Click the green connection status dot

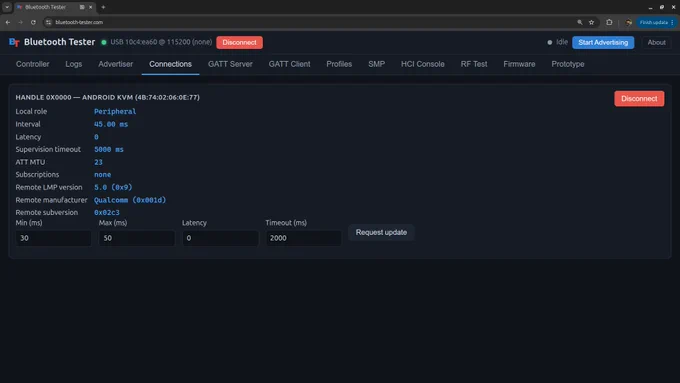click(104, 43)
